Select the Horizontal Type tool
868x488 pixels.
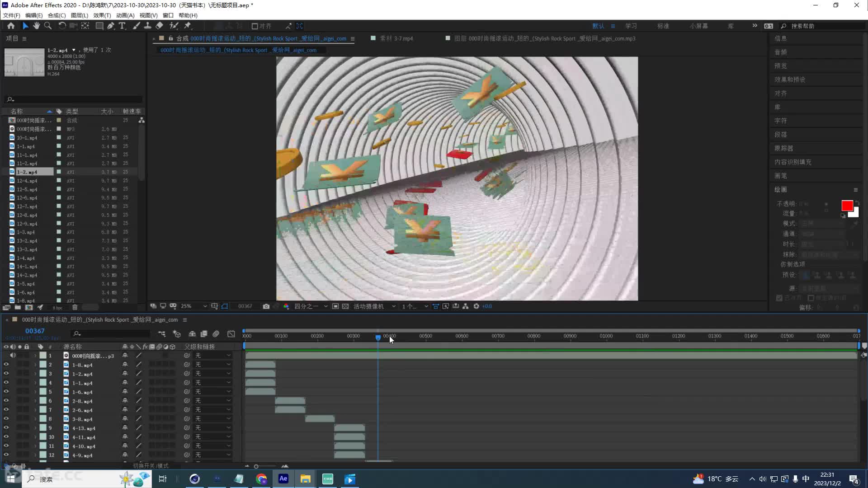(122, 26)
